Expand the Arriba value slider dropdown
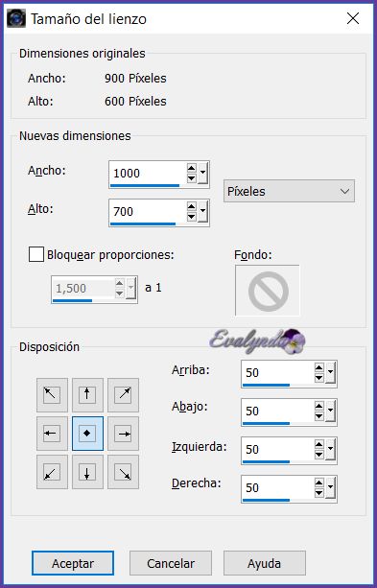The height and width of the screenshot is (588, 377). tap(331, 372)
